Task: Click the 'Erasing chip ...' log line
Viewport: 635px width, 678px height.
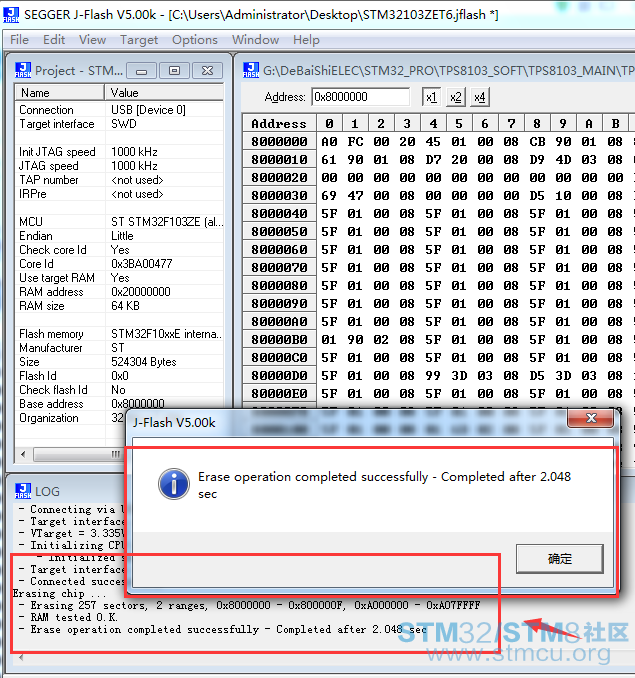Action: click(59, 593)
